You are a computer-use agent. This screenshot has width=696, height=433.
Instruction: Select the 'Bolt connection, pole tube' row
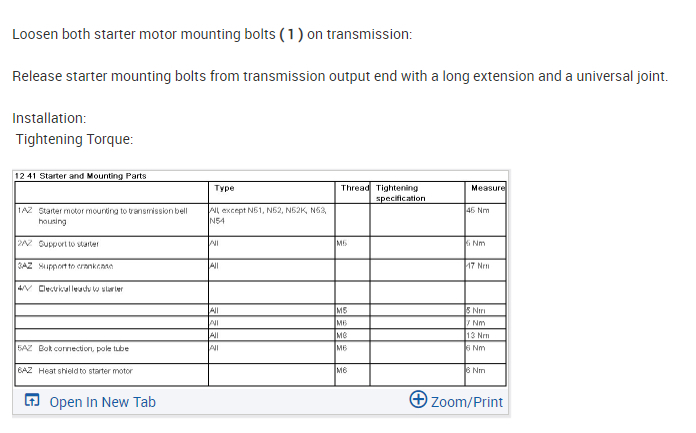(84, 348)
